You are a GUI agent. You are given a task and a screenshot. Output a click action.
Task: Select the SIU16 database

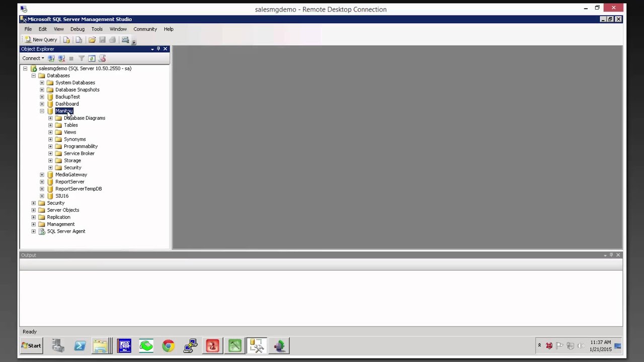point(62,196)
